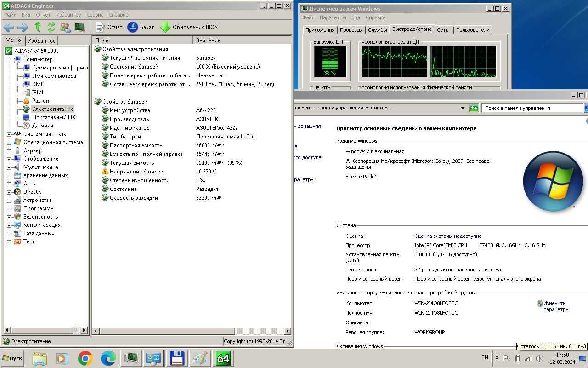
Task: Click the battery icon in system tray
Action: pos(518,358)
